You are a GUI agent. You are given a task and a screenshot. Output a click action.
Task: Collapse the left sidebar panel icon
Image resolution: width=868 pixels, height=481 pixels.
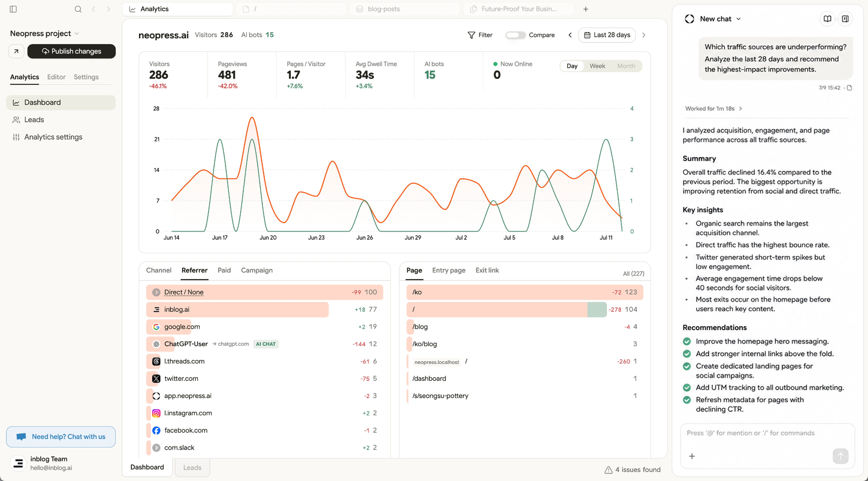[x=13, y=9]
